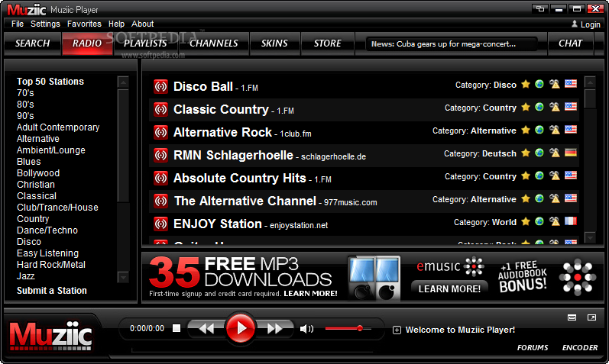Open the Favorites menu
The width and height of the screenshot is (609, 364).
84,24
